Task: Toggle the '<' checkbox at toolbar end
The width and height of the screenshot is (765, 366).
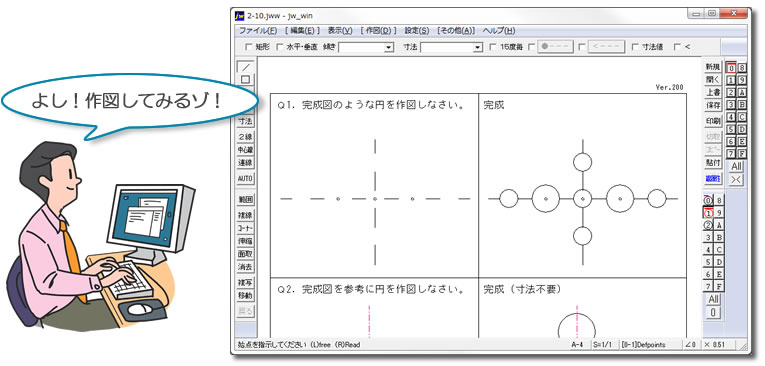Action: (677, 47)
